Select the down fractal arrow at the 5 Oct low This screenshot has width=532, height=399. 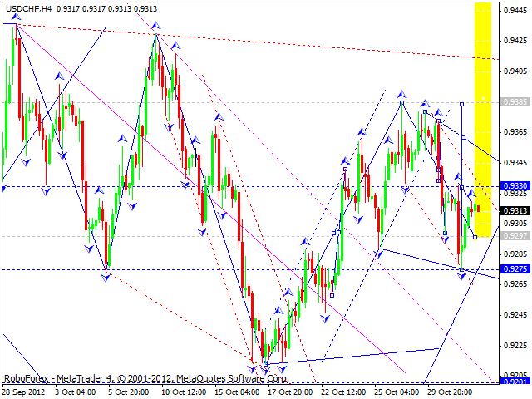pos(106,278)
